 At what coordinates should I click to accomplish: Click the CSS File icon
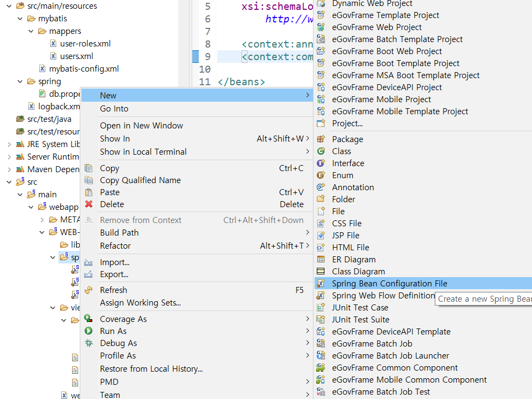pos(321,223)
